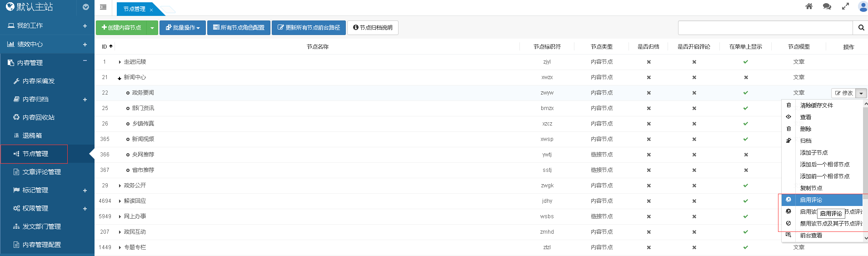Sort the table by ID column
Viewport: 868px width, 256px height.
tap(107, 47)
